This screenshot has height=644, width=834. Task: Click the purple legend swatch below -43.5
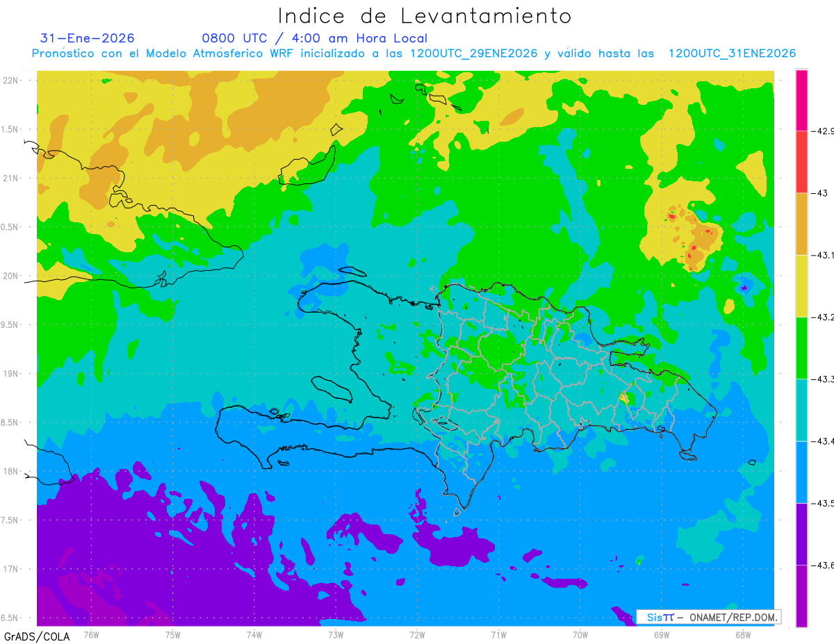tap(801, 534)
